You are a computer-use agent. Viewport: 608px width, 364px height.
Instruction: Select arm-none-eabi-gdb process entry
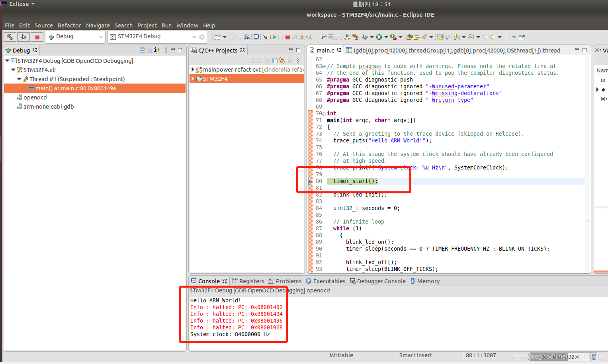[45, 107]
